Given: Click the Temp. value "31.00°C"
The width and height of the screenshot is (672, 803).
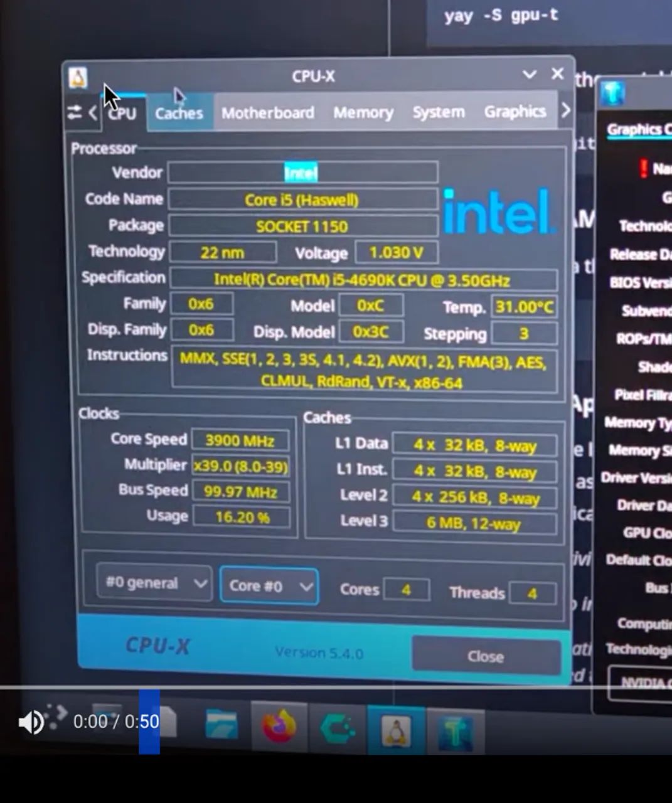Looking at the screenshot, I should pyautogui.click(x=524, y=307).
